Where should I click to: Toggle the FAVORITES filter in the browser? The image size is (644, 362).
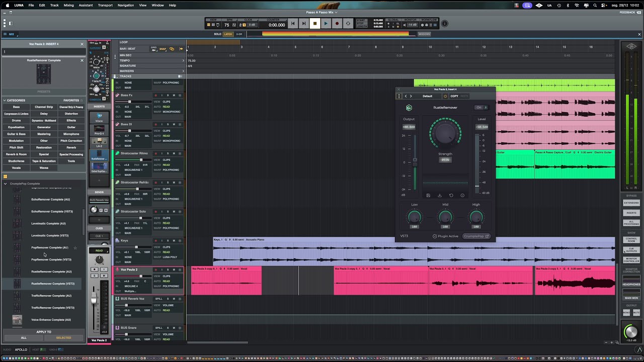coord(73,100)
